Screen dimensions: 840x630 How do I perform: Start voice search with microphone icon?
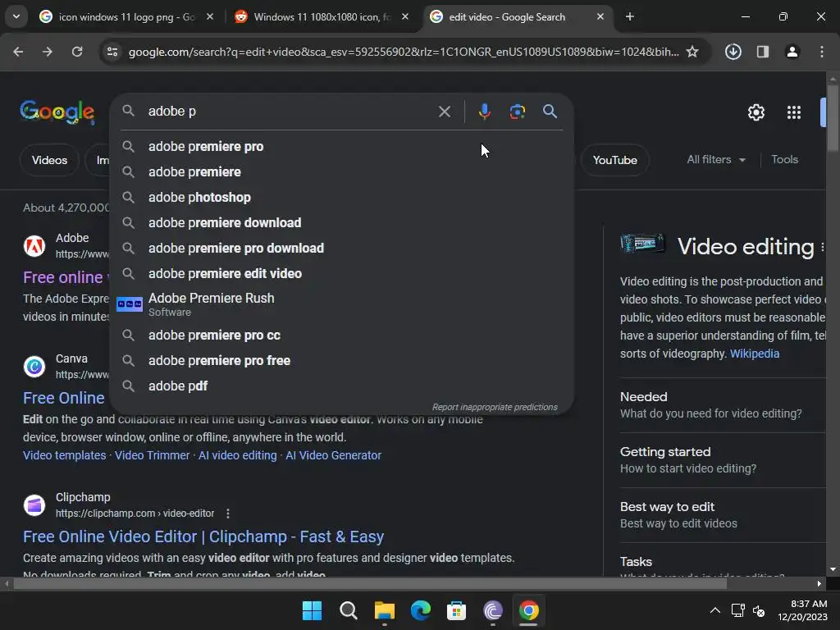pos(484,112)
